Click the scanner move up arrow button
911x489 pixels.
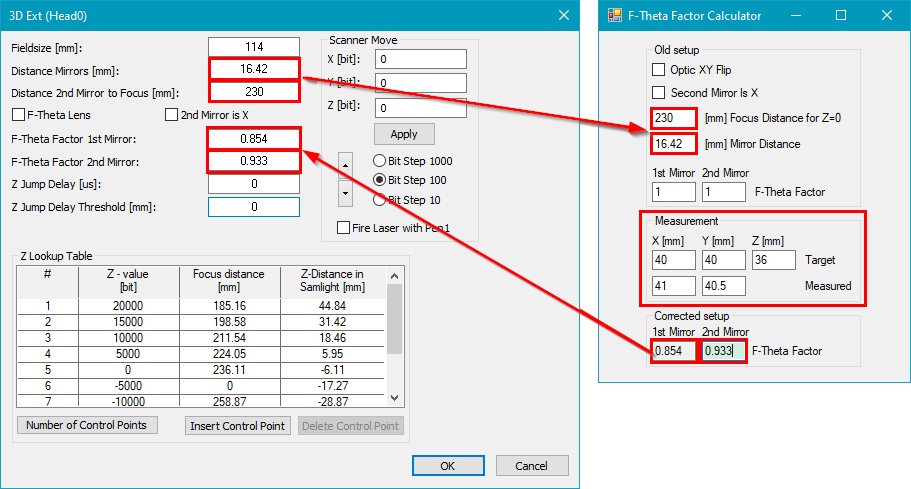click(x=346, y=164)
